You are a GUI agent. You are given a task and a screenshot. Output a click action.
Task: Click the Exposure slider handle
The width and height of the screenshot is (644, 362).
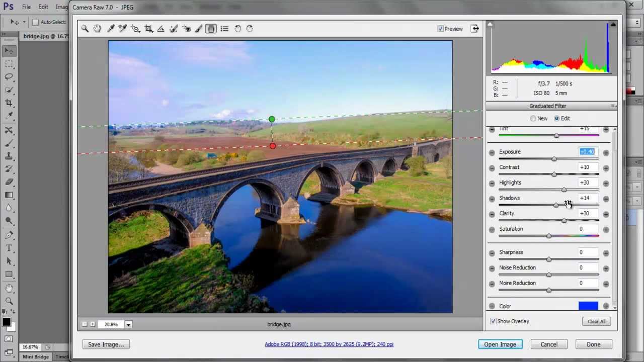554,159
